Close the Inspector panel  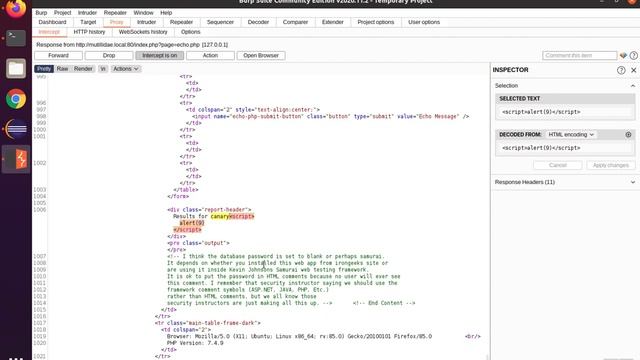click(x=633, y=70)
